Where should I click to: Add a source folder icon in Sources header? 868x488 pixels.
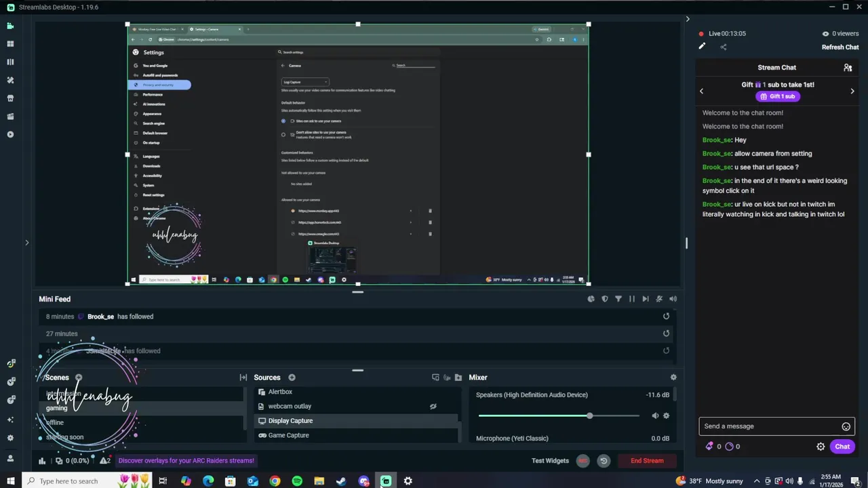click(x=458, y=378)
